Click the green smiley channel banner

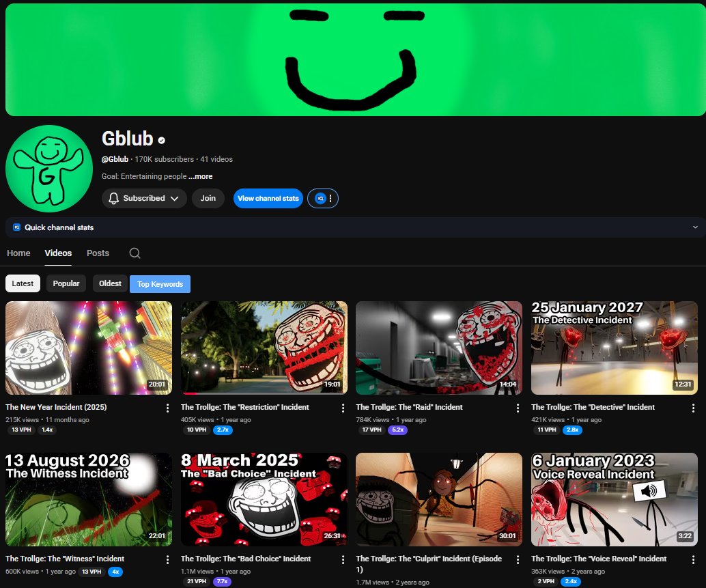click(x=356, y=59)
